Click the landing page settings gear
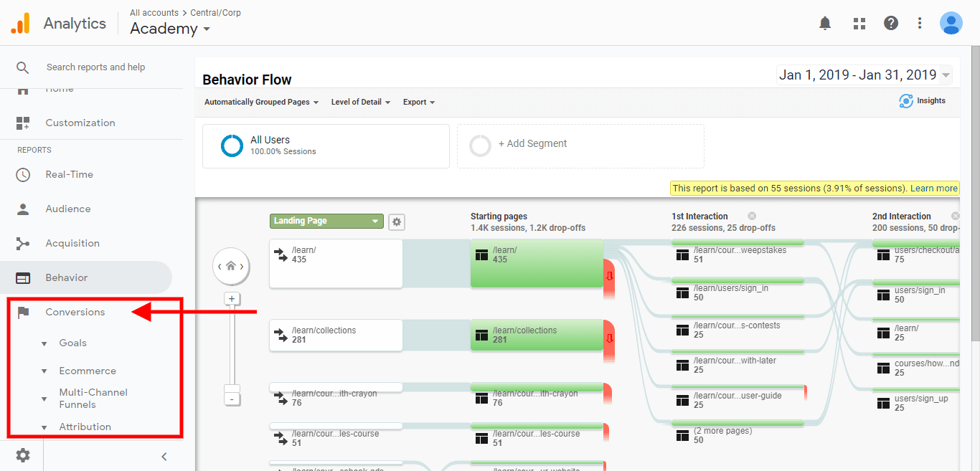 [x=397, y=222]
